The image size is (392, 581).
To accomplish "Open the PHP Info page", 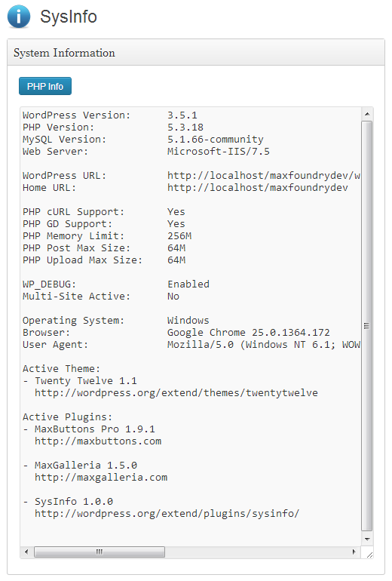I will [x=45, y=86].
